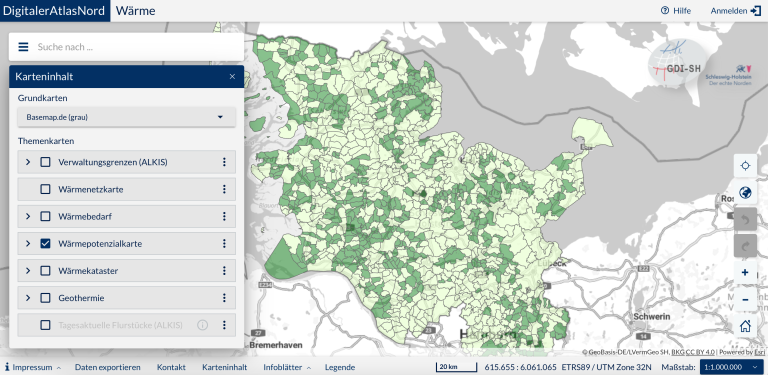Click the locate-me crosshair icon
Image resolution: width=768 pixels, height=375 pixels.
click(745, 166)
